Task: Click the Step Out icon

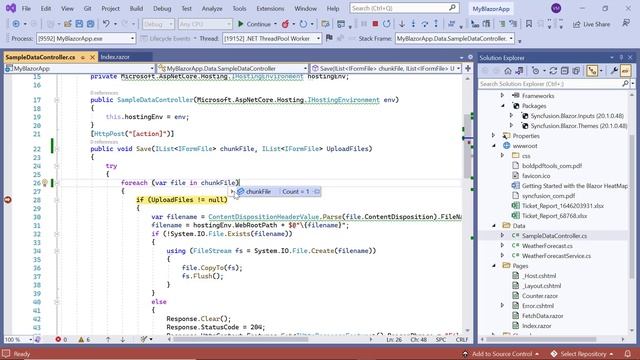Action: [x=436, y=24]
